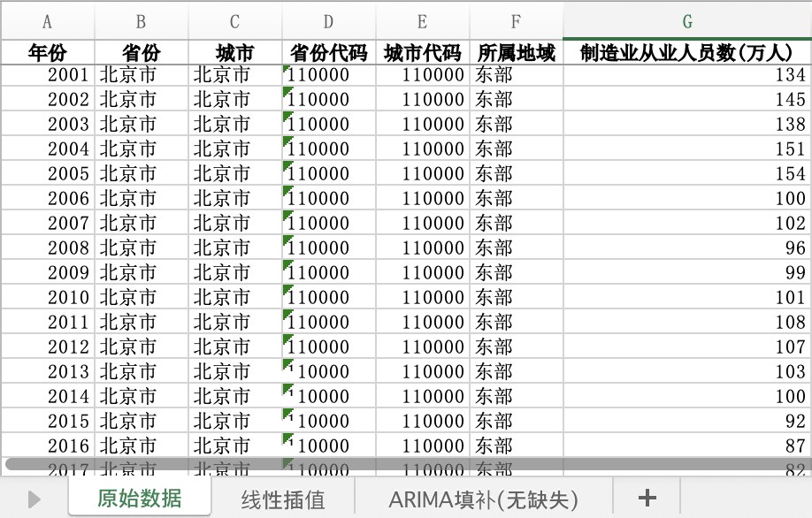The width and height of the screenshot is (812, 518).
Task: Select 东部 cell in 2003 row
Action: pyautogui.click(x=517, y=124)
